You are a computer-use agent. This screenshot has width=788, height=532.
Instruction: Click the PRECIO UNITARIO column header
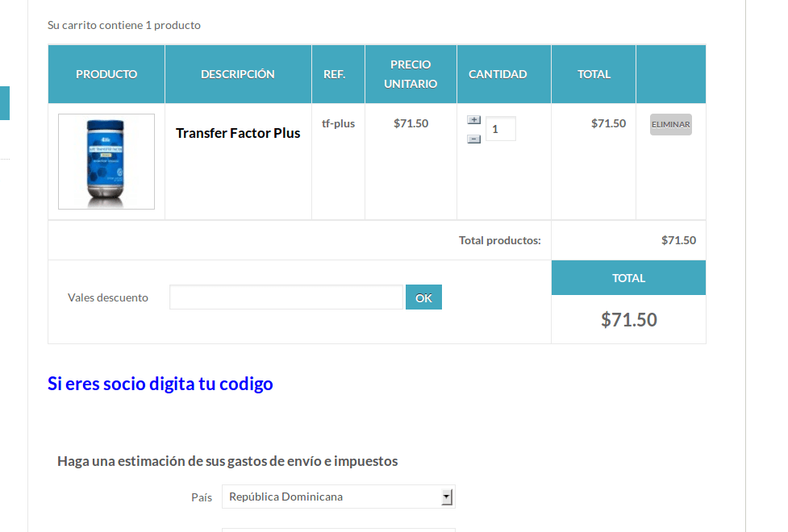click(411, 74)
